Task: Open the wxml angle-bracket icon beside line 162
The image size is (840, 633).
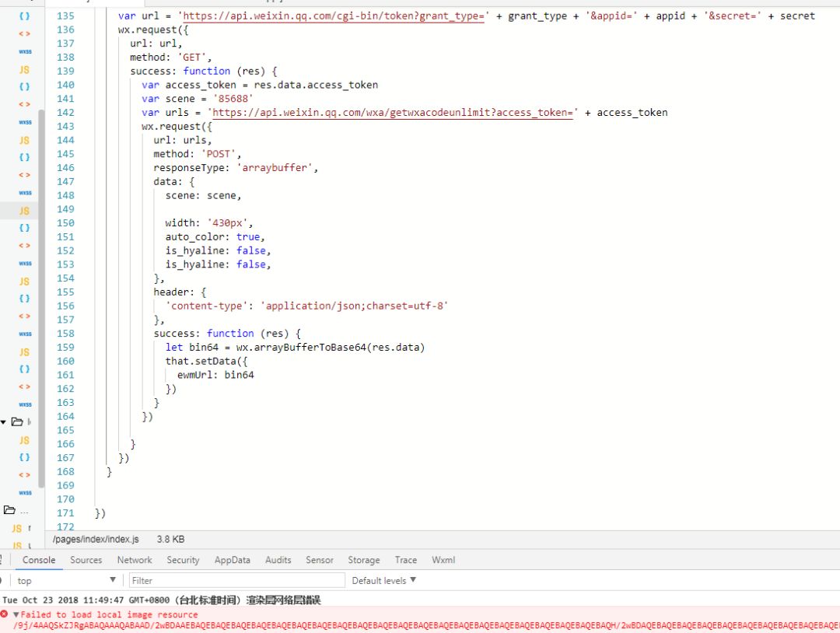Action: pyautogui.click(x=24, y=386)
